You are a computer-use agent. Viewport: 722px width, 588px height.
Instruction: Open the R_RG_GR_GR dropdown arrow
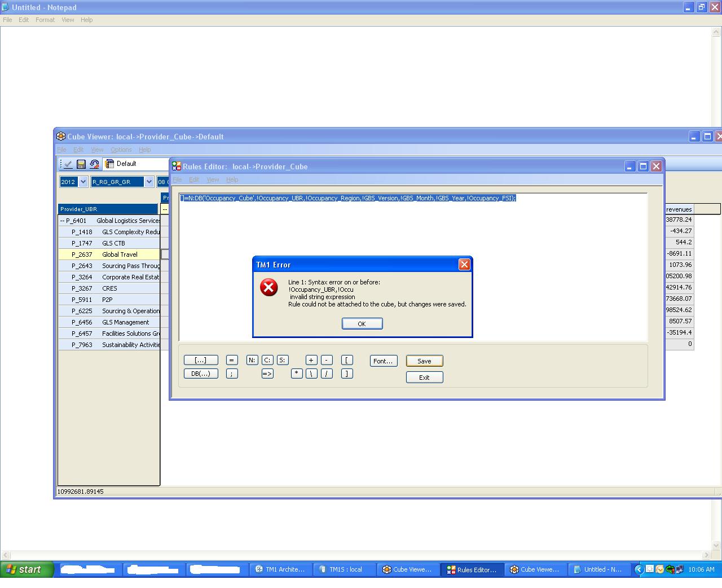(x=149, y=182)
